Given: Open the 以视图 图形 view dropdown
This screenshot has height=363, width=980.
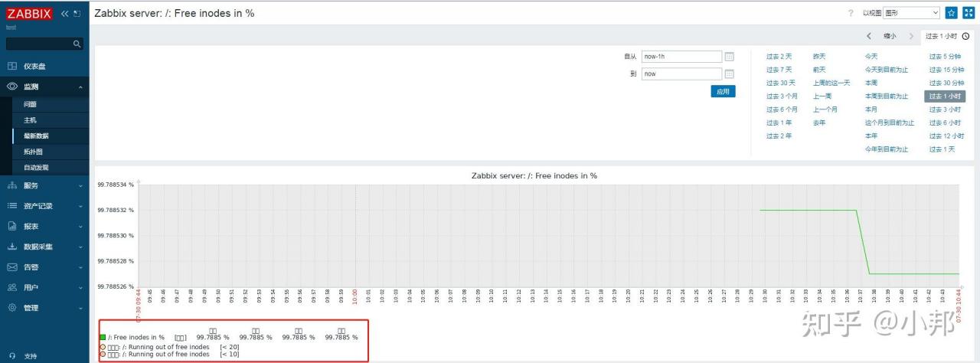Looking at the screenshot, I should 911,13.
